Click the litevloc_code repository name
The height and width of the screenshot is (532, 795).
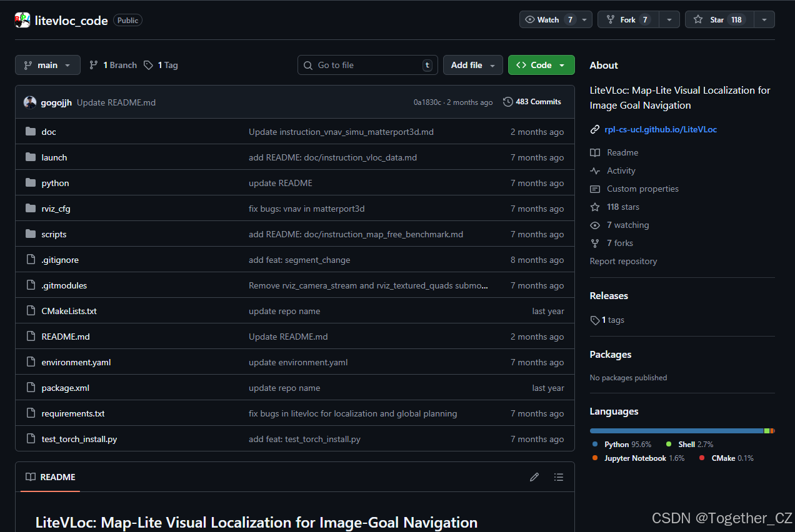tap(71, 20)
